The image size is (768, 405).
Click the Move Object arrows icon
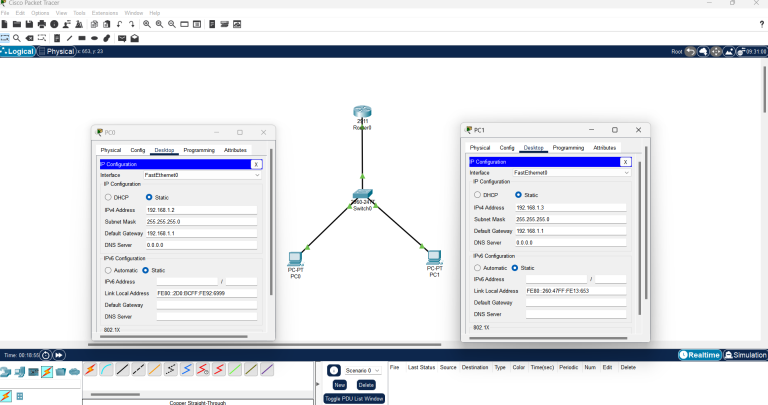click(x=716, y=51)
